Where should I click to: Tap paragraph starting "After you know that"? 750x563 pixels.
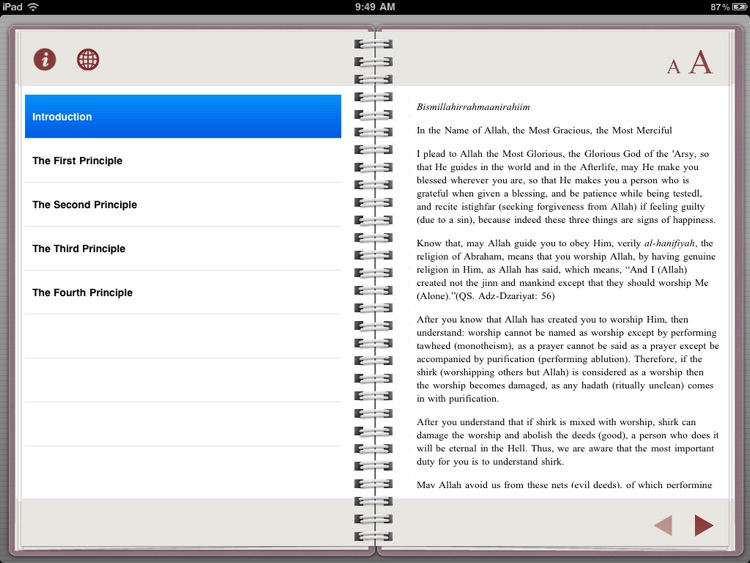tap(568, 359)
